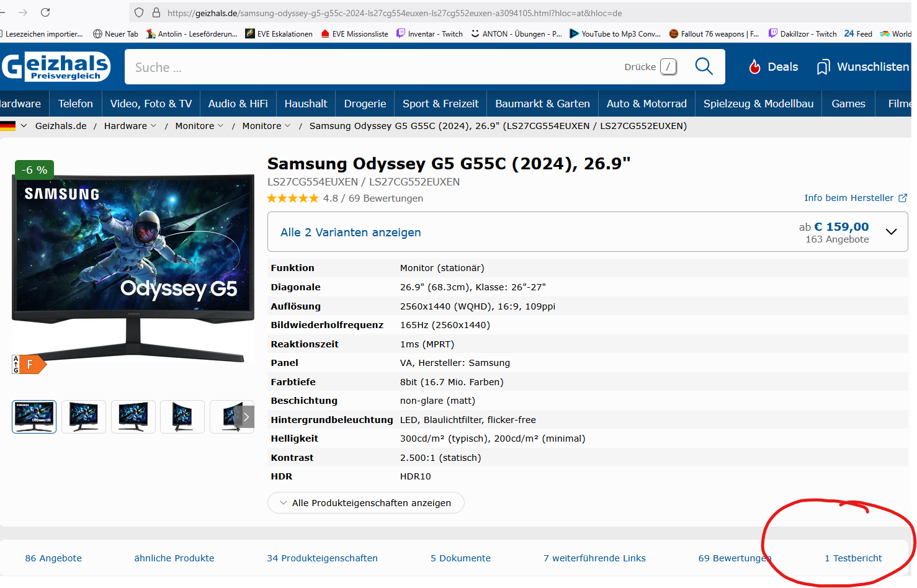Click chevron next to ab € 159,00 price

pos(891,232)
